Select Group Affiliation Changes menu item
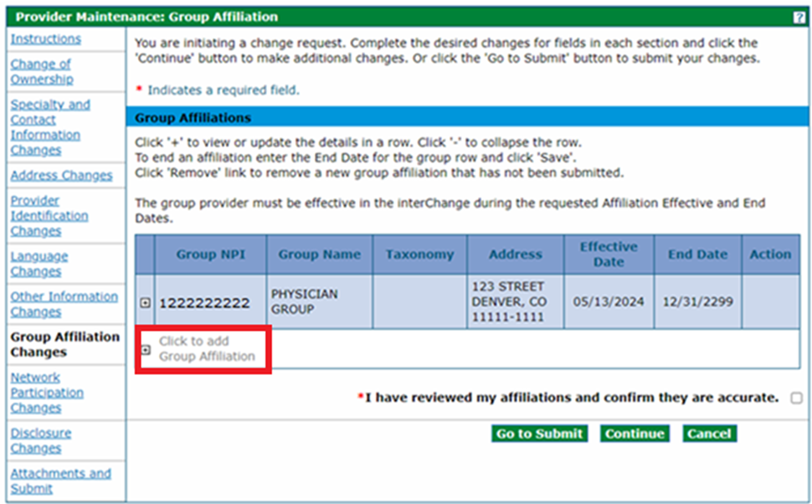This screenshot has width=812, height=504. click(64, 344)
